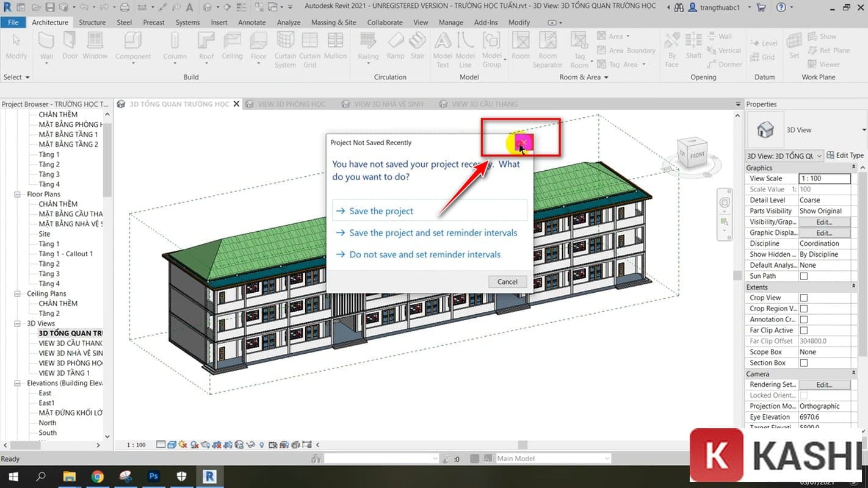This screenshot has height=488, width=868.
Task: Open the Main Model dropdown
Action: point(608,458)
